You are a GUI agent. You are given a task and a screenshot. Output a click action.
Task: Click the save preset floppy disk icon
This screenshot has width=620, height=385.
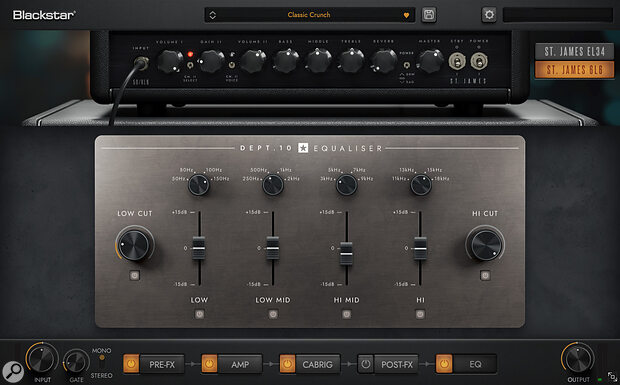pyautogui.click(x=429, y=15)
